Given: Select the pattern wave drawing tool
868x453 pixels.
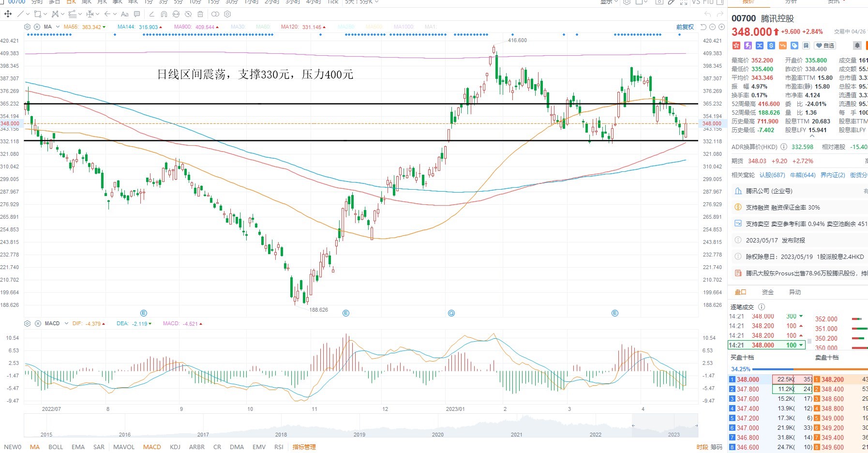Looking at the screenshot, I should tap(55, 14).
